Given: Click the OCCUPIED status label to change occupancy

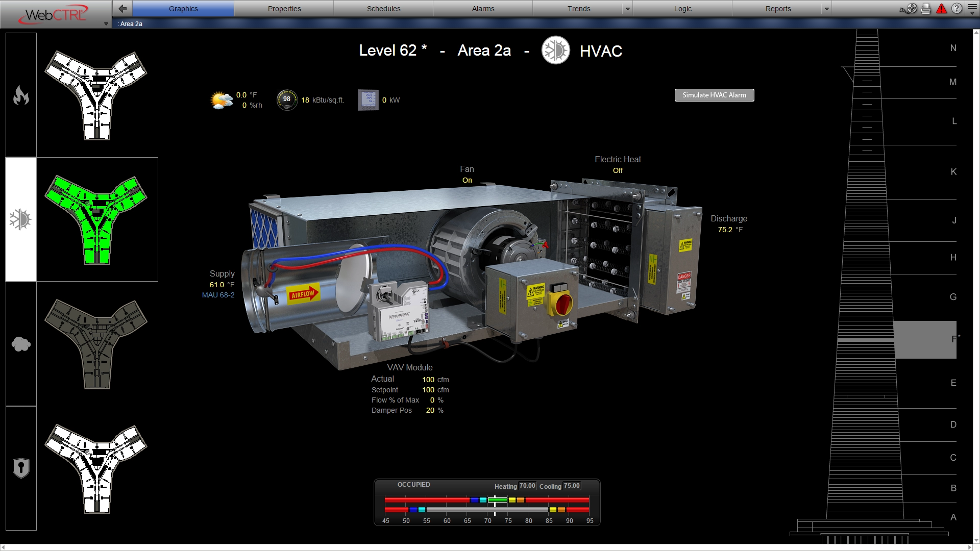Looking at the screenshot, I should (413, 485).
